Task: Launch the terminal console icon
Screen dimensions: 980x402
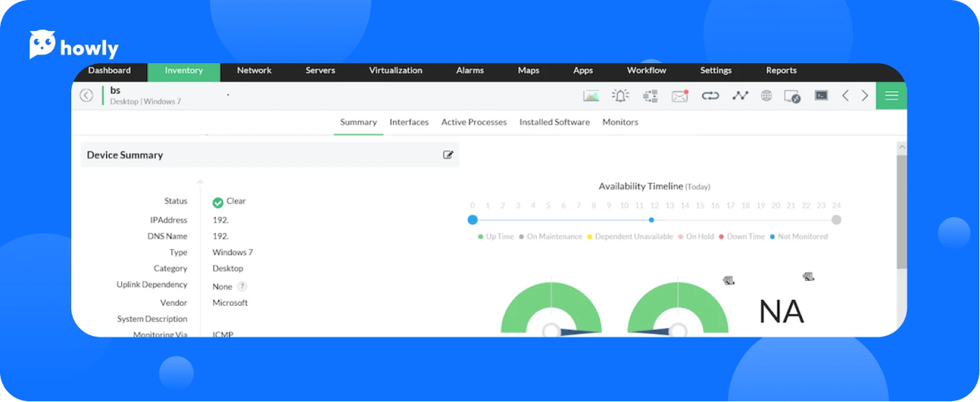Action: click(x=821, y=95)
